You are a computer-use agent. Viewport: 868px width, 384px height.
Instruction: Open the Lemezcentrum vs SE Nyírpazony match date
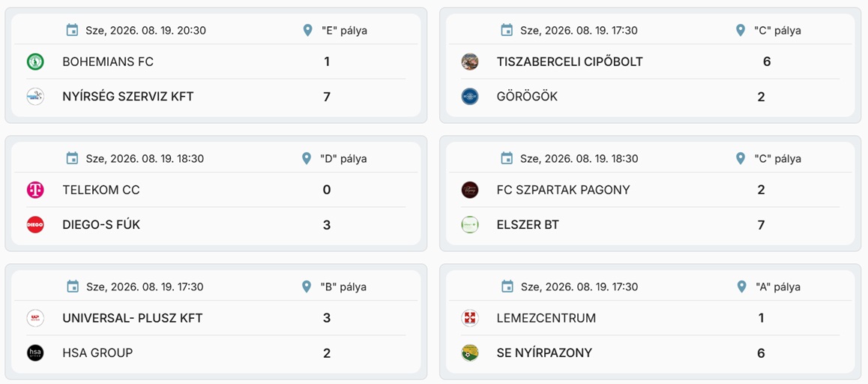(579, 287)
